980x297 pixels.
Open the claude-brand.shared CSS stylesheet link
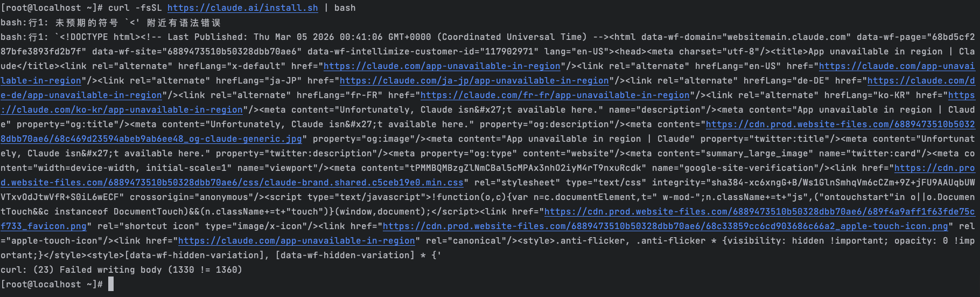232,183
